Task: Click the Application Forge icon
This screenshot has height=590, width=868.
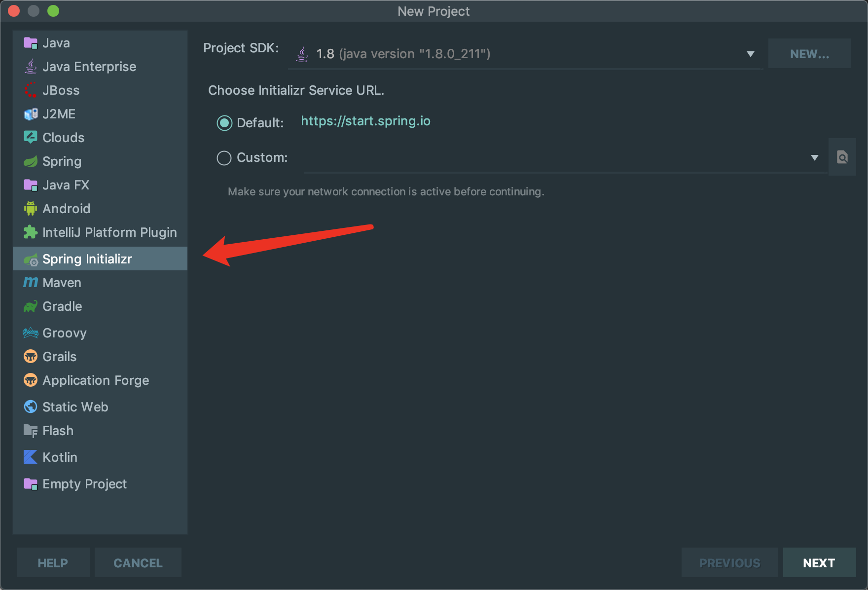Action: tap(31, 380)
